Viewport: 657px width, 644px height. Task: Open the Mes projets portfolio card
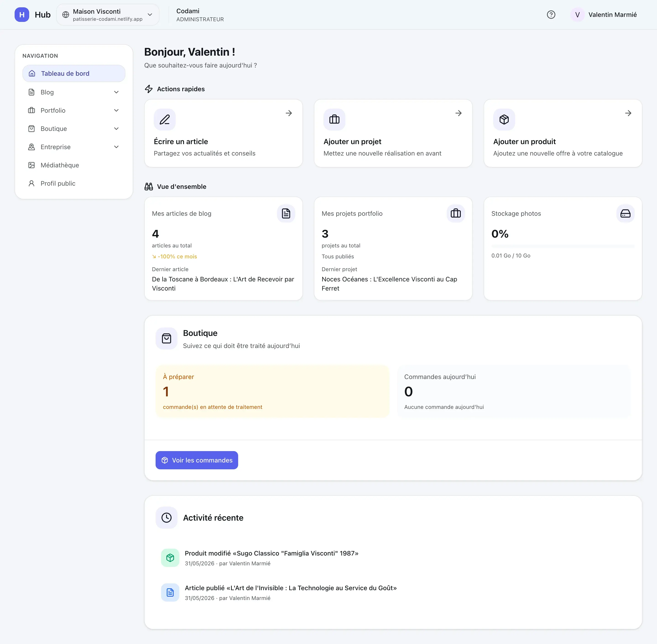tap(393, 249)
